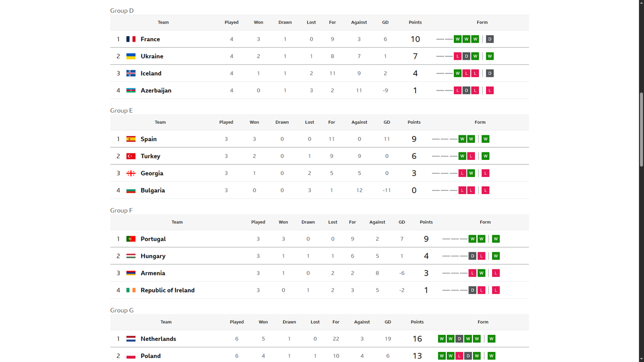Click the Points column header in Group D
Screen dimensions: 644x362
[x=415, y=23]
